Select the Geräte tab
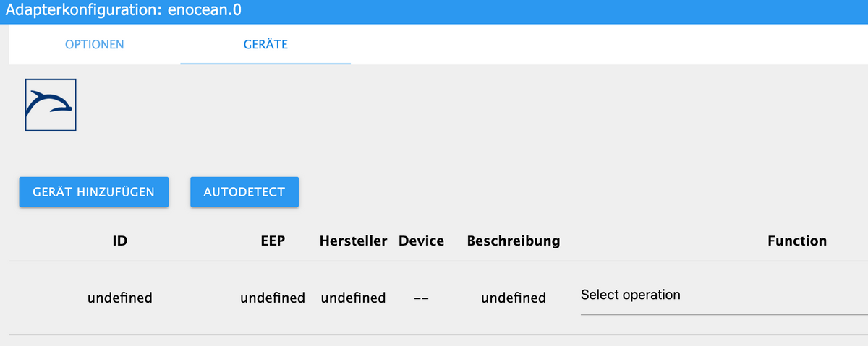Image resolution: width=868 pixels, height=346 pixels. [x=265, y=44]
